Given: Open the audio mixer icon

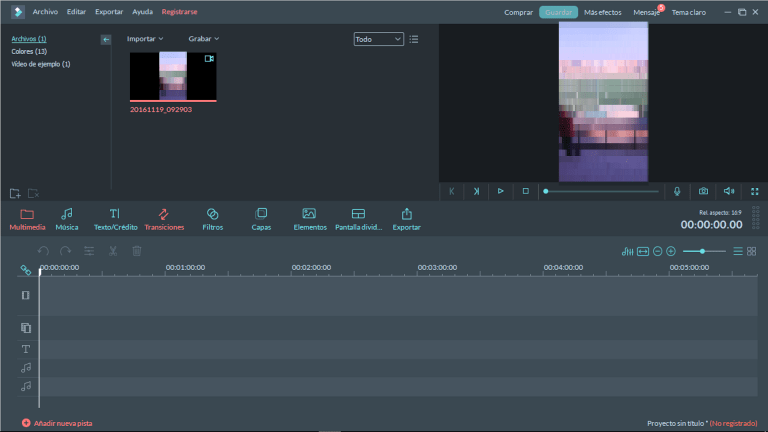Looking at the screenshot, I should (627, 251).
